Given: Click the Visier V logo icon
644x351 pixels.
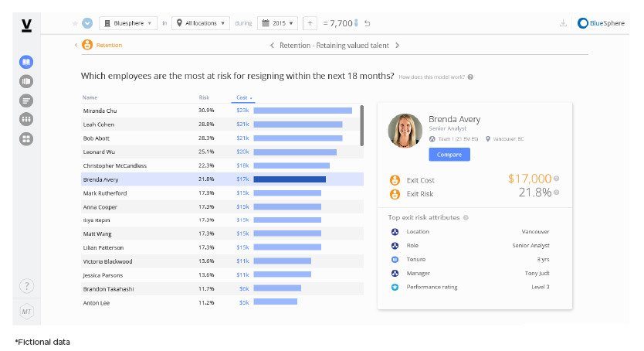Looking at the screenshot, I should pos(27,26).
